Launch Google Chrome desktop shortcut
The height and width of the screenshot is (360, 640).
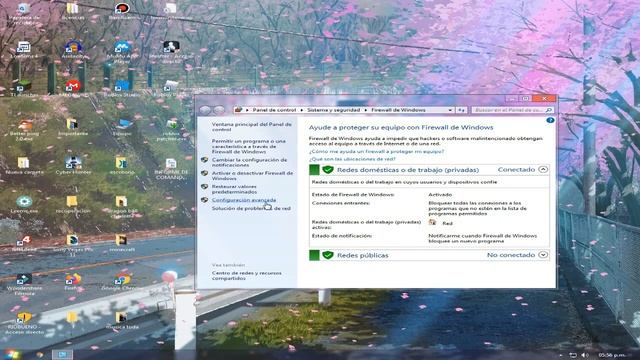click(x=122, y=282)
